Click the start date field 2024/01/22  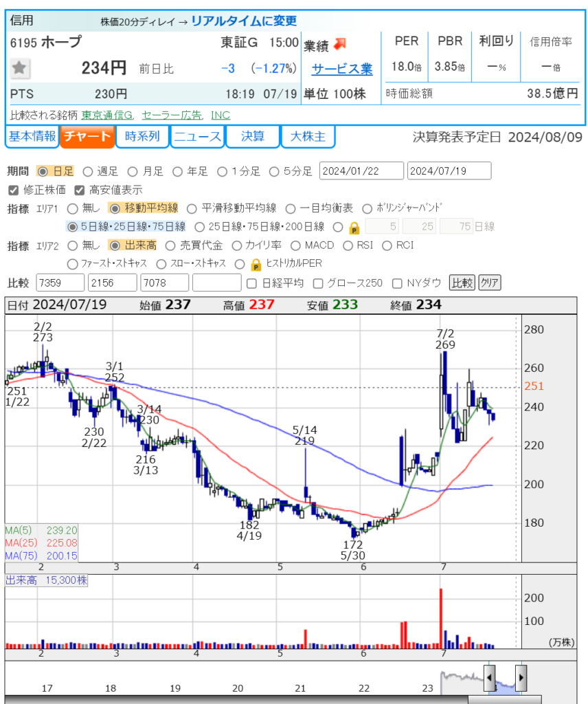(x=361, y=171)
